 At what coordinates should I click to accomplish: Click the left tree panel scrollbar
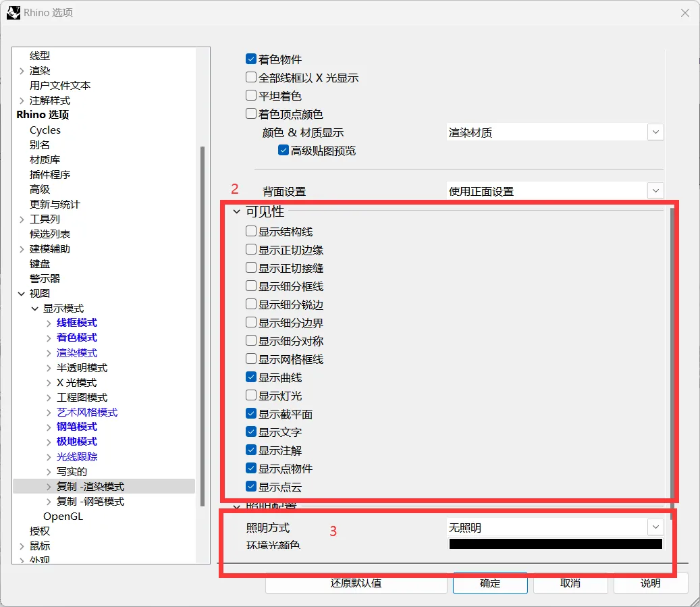pyautogui.click(x=203, y=326)
